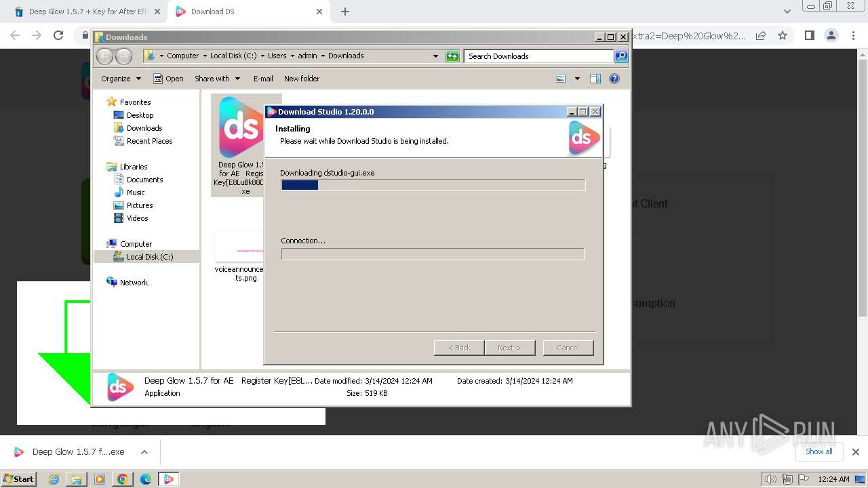Select Favorites in navigation pane
Screen dimensions: 868x488
point(135,102)
